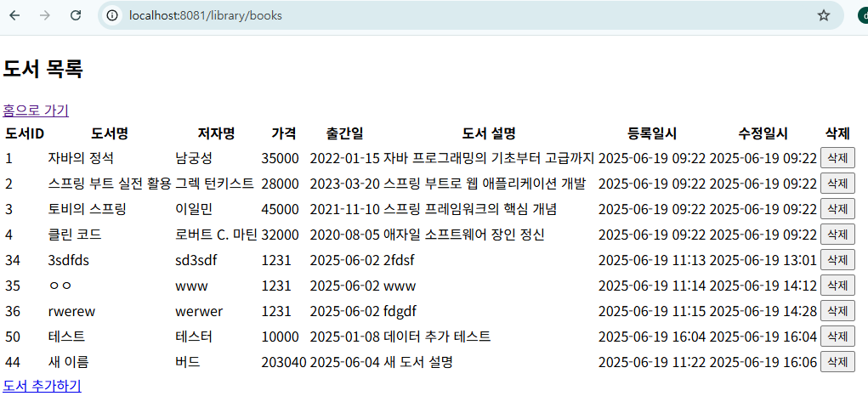Viewport: 868px width, 413px height.
Task: Click the 수정일시 column header
Action: [x=763, y=133]
